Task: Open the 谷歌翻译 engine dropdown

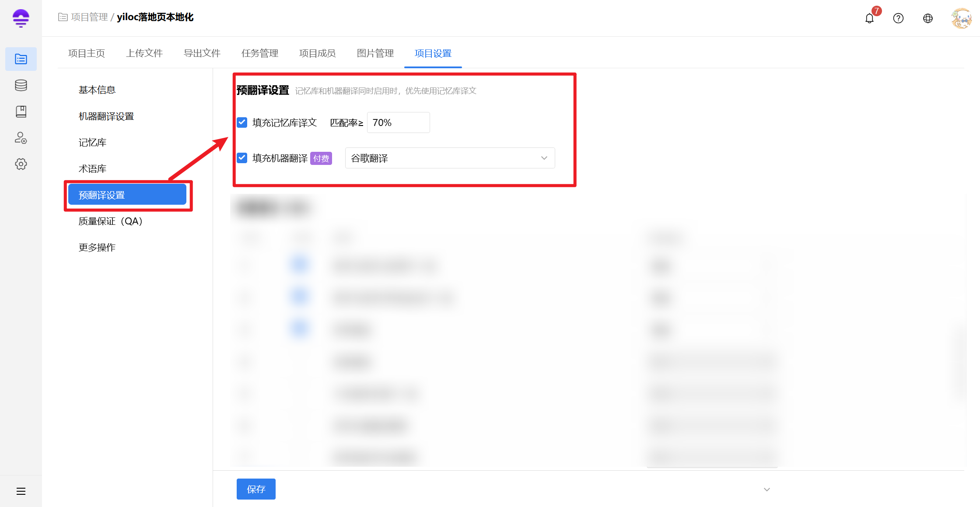Action: point(450,158)
